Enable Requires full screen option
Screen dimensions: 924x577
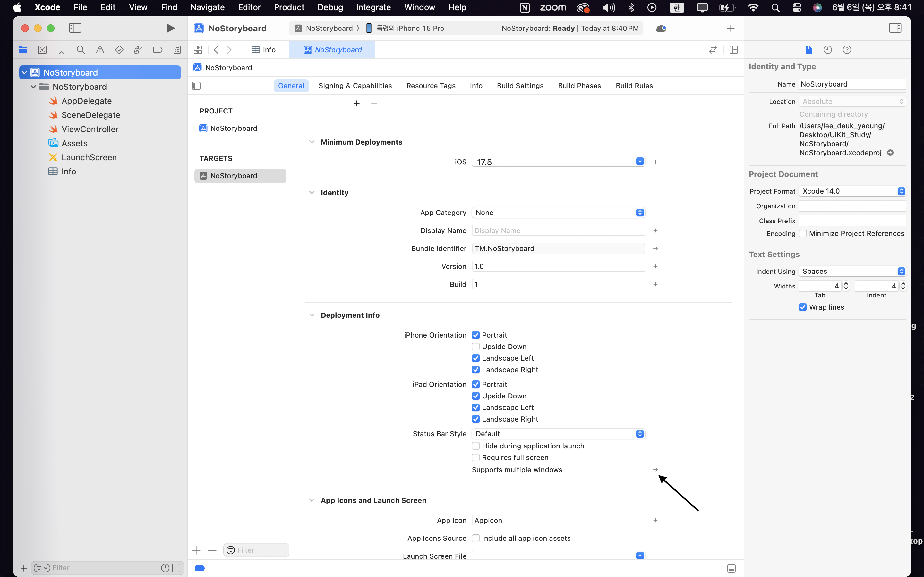[475, 457]
